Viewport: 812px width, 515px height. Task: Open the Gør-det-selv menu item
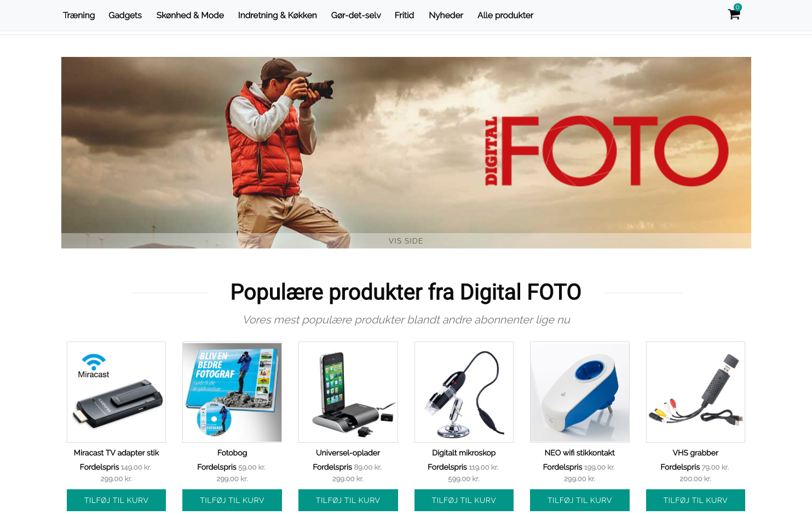click(x=356, y=15)
